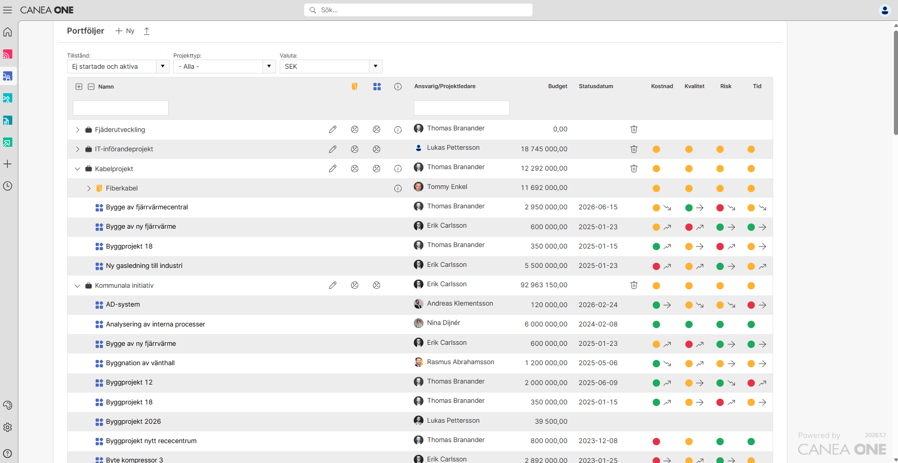Click green Kostnad dot for Analysering av interna processer

tap(656, 324)
